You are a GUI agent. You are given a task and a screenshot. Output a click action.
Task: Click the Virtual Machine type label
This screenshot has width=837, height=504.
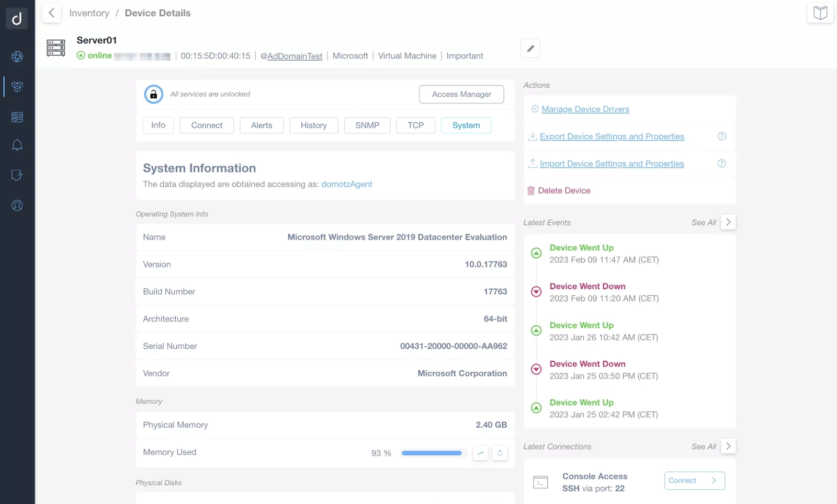pos(407,56)
